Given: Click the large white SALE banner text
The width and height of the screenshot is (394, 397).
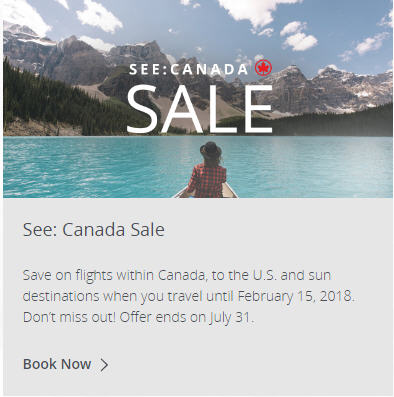Looking at the screenshot, I should 200,109.
